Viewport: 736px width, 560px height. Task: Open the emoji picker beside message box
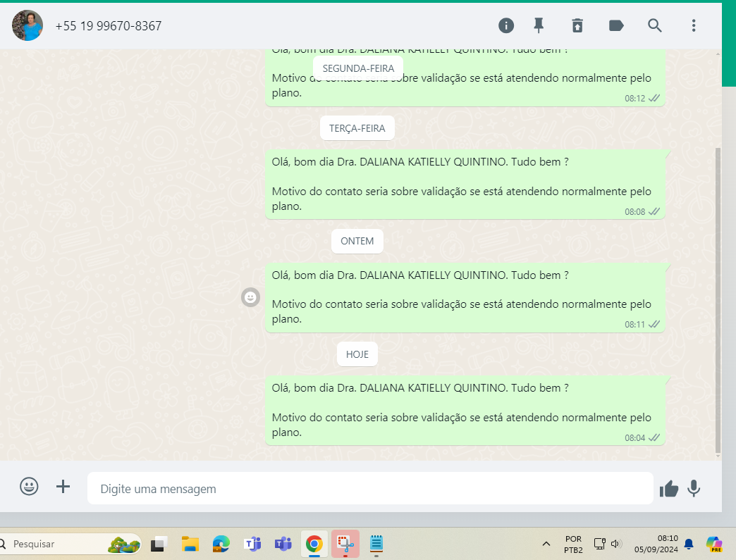pyautogui.click(x=29, y=487)
